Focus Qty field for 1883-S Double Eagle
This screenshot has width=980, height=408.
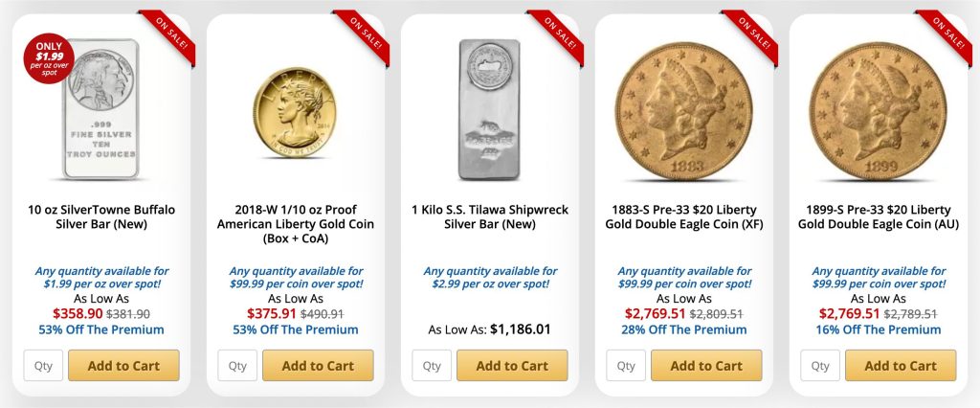coord(626,365)
